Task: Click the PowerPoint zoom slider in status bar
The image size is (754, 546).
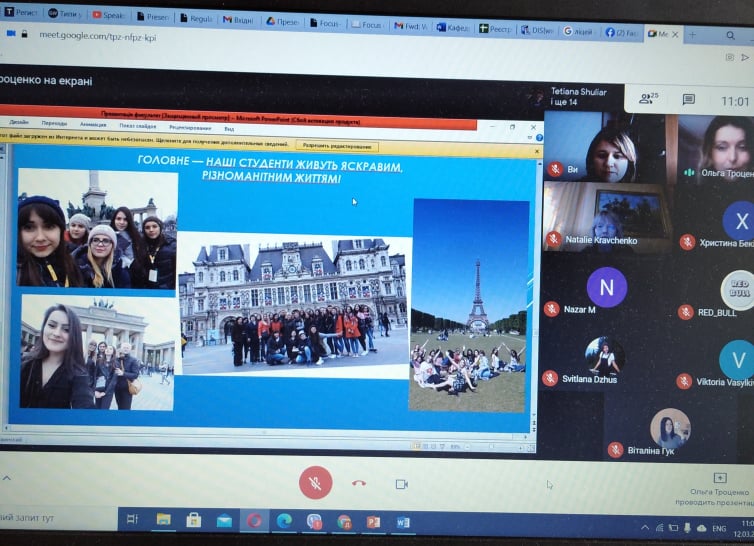Action: pyautogui.click(x=490, y=447)
